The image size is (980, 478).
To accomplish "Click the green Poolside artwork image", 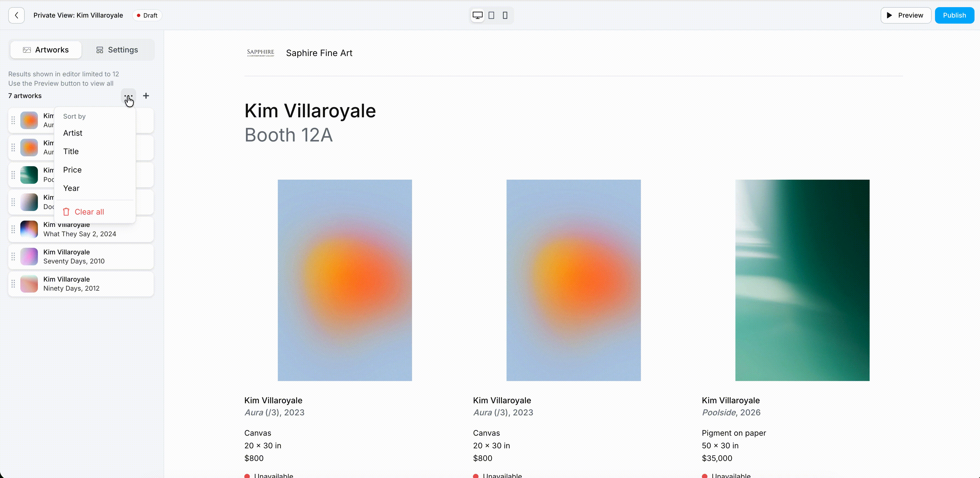I will [802, 280].
